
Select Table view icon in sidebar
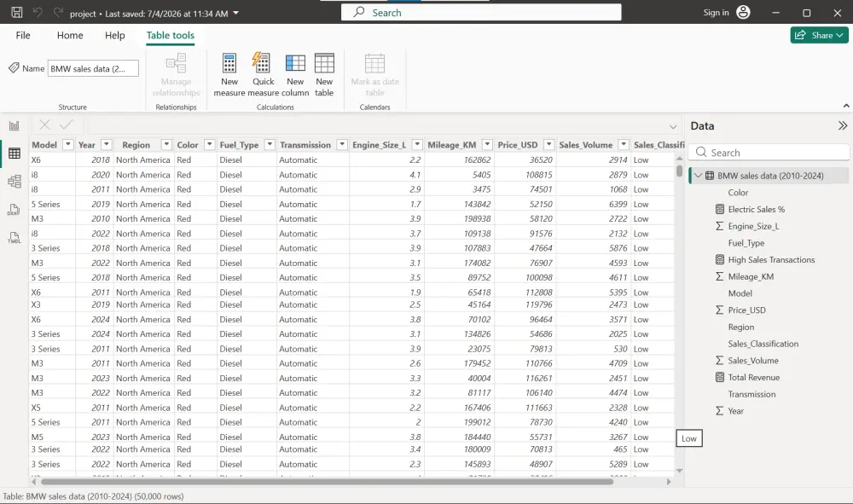tap(15, 154)
